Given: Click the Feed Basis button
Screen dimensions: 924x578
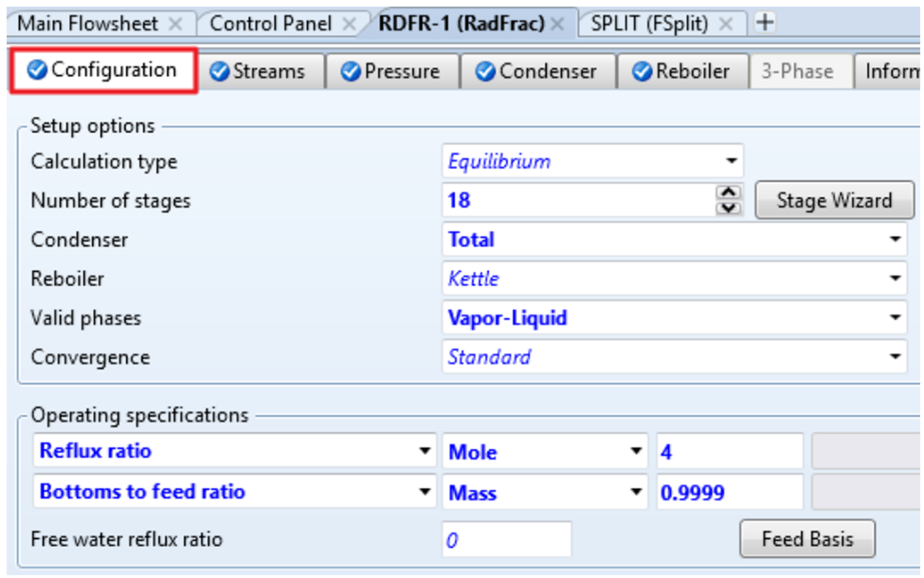Looking at the screenshot, I should (806, 539).
